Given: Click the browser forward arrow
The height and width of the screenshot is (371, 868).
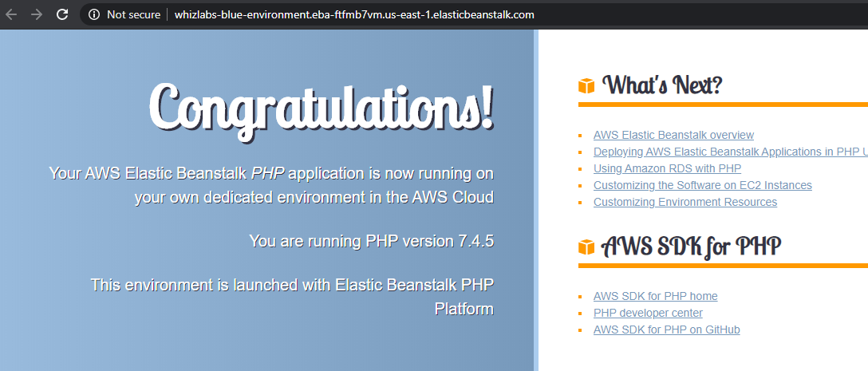Looking at the screenshot, I should [x=37, y=14].
